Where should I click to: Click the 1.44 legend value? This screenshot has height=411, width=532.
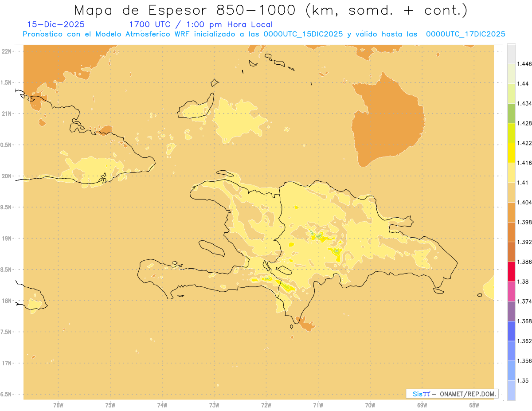tap(523, 83)
